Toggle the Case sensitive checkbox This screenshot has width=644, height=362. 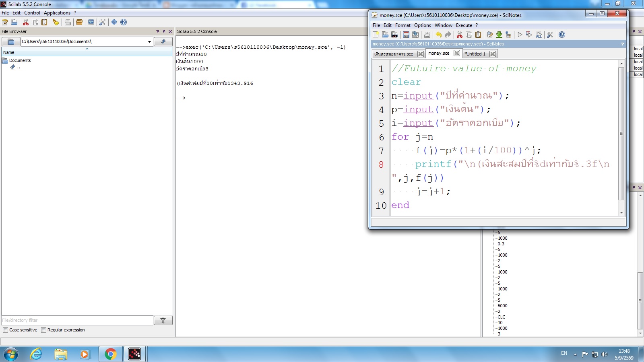pyautogui.click(x=6, y=330)
